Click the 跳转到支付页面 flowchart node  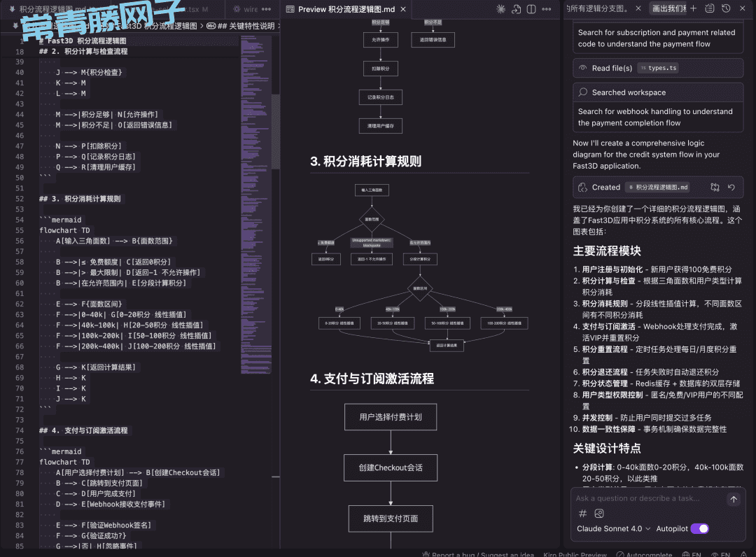tap(391, 519)
